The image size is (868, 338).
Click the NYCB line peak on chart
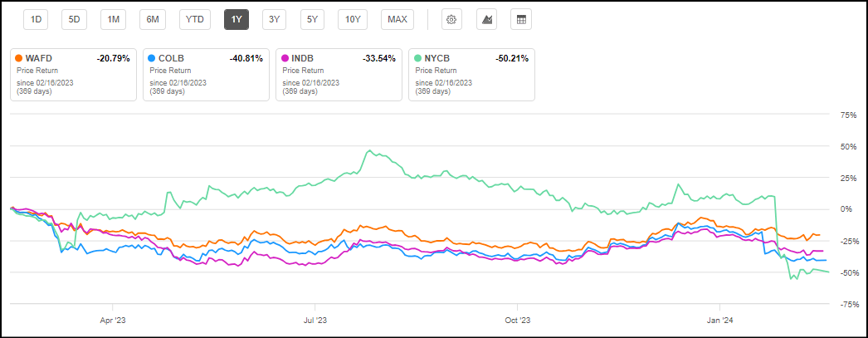(369, 150)
